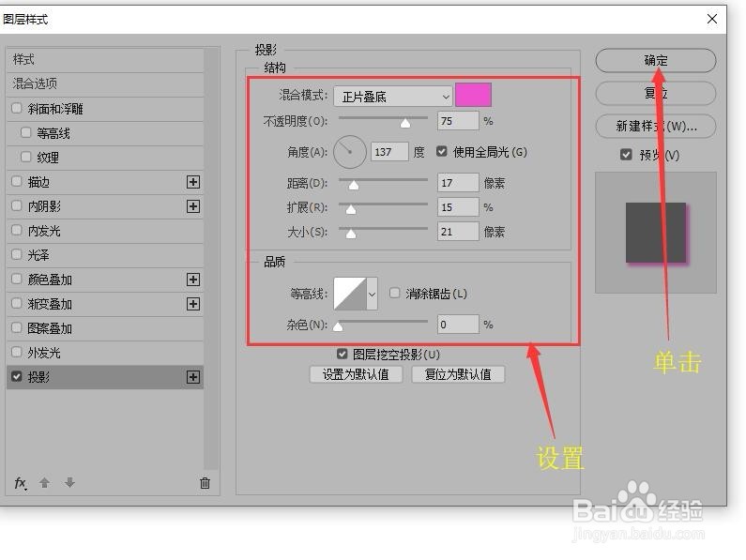Click the 扩展 spread slider handle

tap(351, 209)
